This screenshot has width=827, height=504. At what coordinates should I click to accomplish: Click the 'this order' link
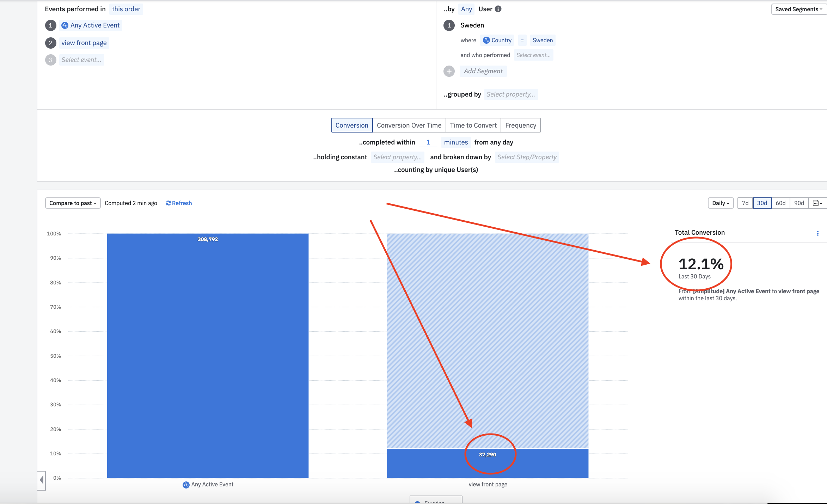point(126,9)
